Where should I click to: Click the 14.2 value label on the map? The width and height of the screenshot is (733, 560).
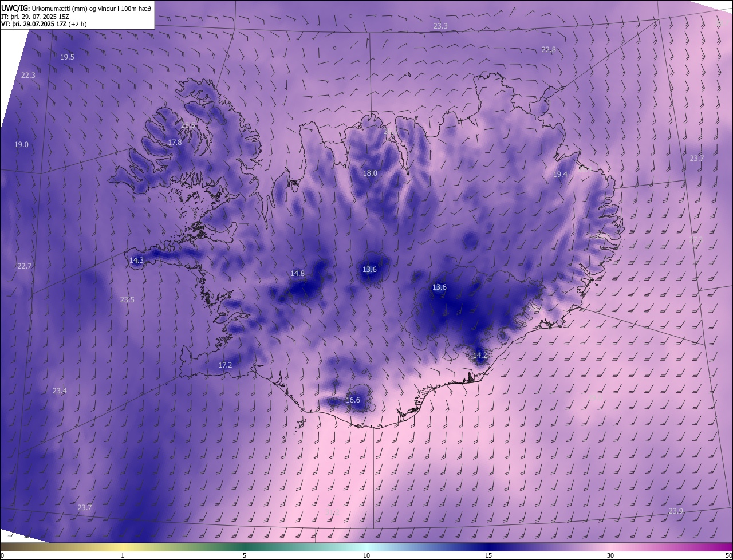click(x=480, y=355)
